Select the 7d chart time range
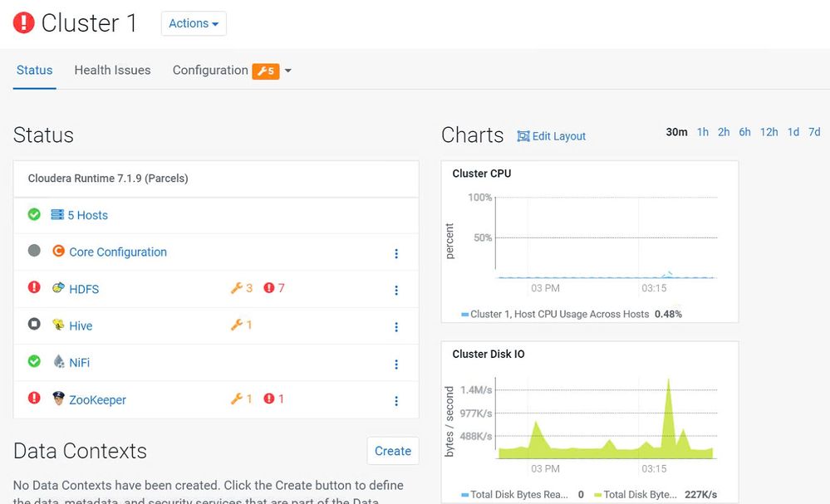Viewport: 830px width, 504px height. 814,132
